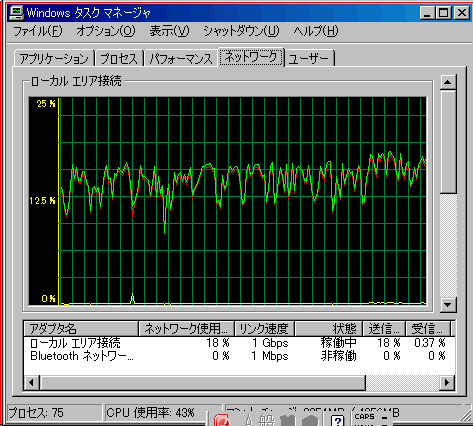The image size is (473, 426).
Task: Sort by 状態 column header
Action: tap(328, 329)
